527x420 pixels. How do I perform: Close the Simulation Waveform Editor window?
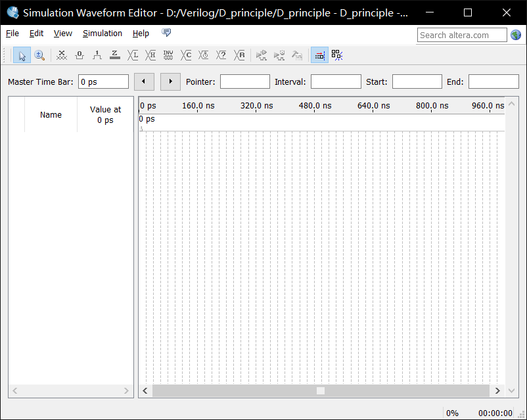pos(507,12)
